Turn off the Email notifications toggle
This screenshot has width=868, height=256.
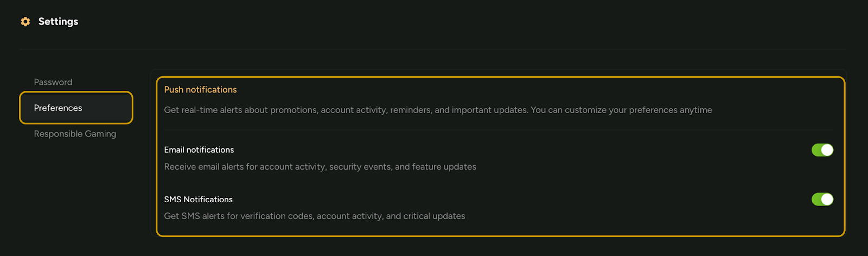[822, 150]
